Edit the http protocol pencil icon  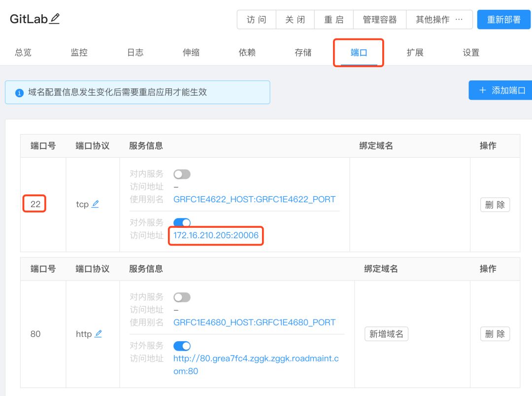98,333
